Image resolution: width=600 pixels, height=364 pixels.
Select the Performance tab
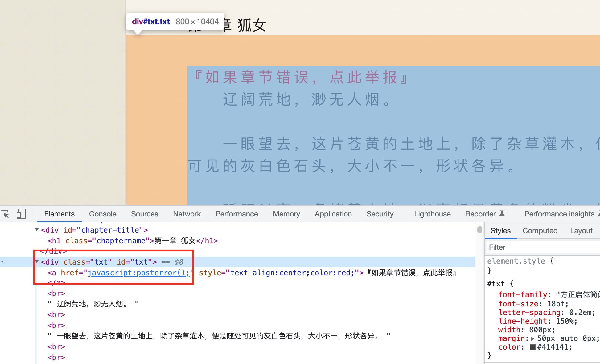[236, 214]
